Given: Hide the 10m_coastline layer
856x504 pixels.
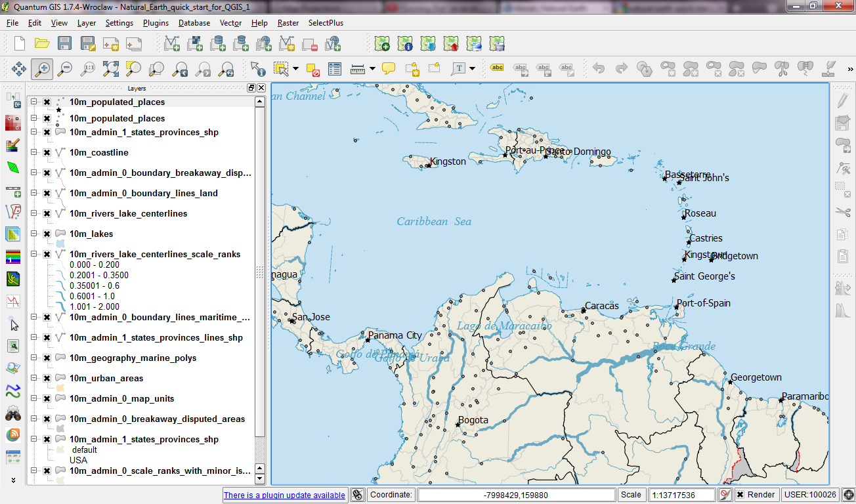Looking at the screenshot, I should (x=45, y=152).
